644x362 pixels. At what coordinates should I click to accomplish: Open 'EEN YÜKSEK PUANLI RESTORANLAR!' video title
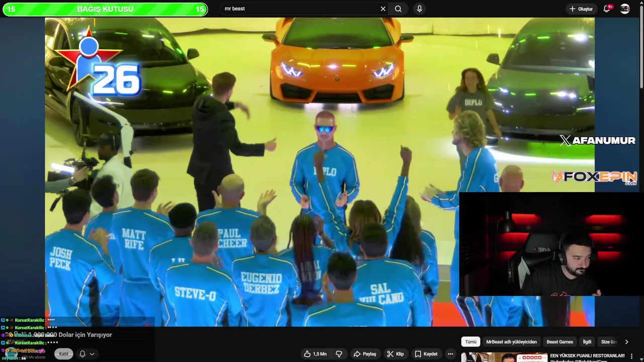(587, 355)
